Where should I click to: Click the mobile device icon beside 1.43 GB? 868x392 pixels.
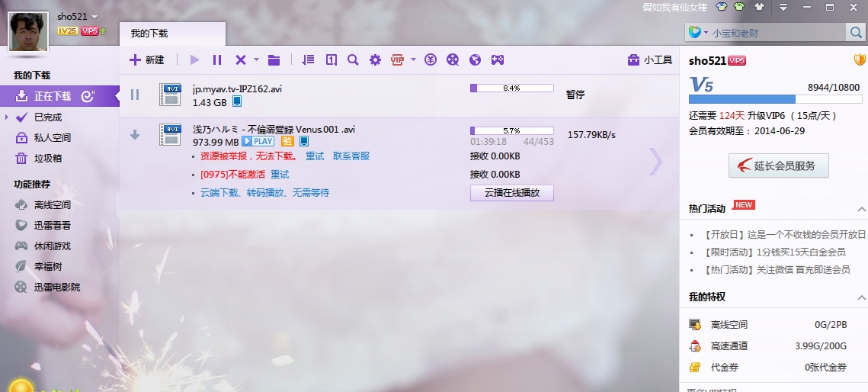[237, 101]
